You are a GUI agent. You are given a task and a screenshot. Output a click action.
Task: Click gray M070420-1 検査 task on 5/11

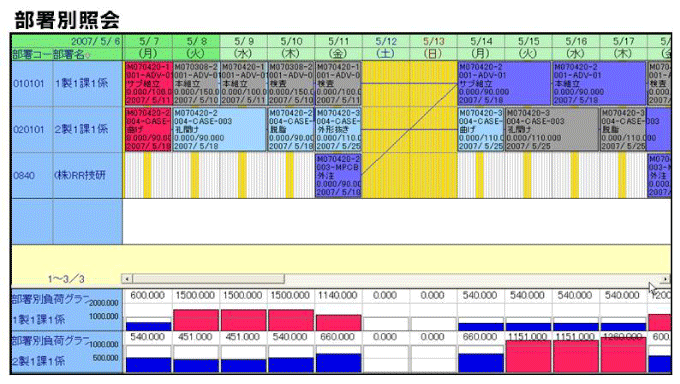tap(338, 83)
